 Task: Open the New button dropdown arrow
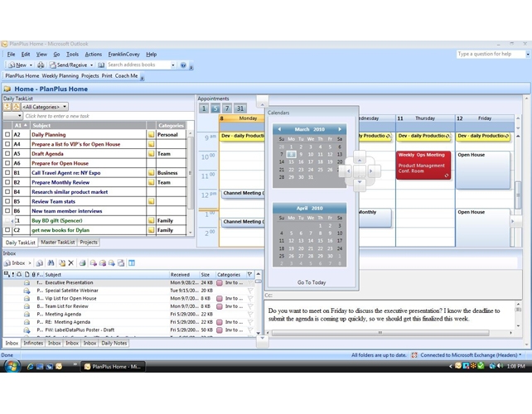[31, 65]
